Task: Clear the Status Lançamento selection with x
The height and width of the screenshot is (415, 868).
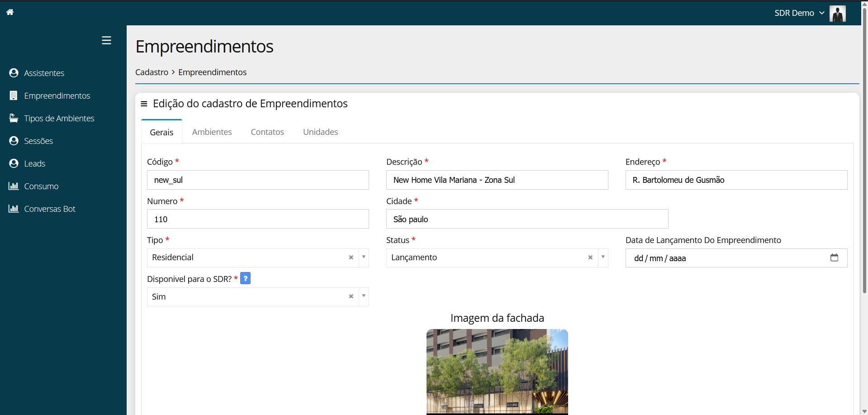Action: [590, 258]
